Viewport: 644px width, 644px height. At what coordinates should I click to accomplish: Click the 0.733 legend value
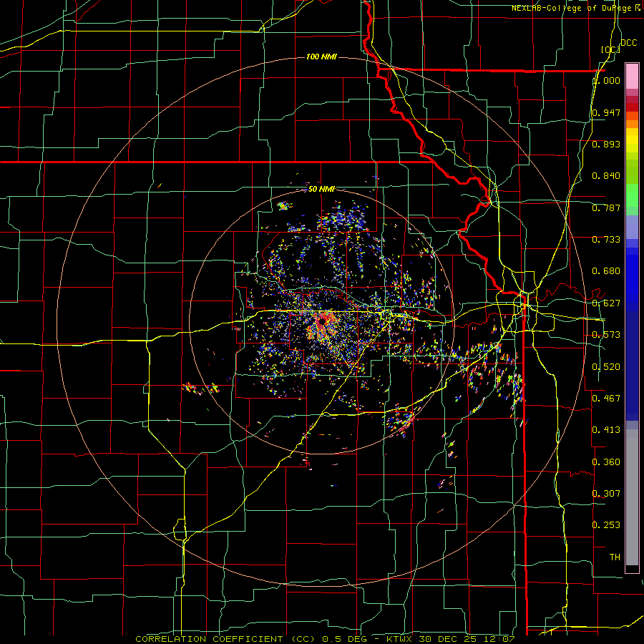click(x=606, y=240)
